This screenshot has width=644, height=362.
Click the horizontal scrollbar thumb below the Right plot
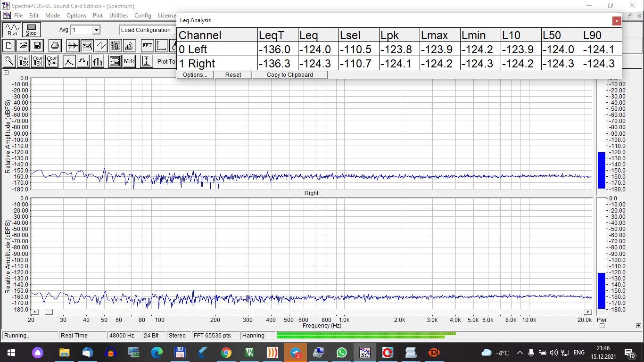49,312
